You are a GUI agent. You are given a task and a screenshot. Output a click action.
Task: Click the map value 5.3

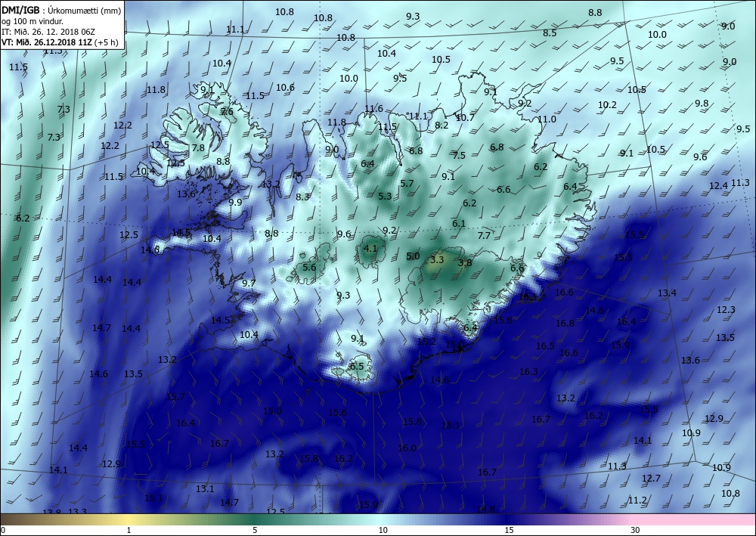click(x=385, y=196)
